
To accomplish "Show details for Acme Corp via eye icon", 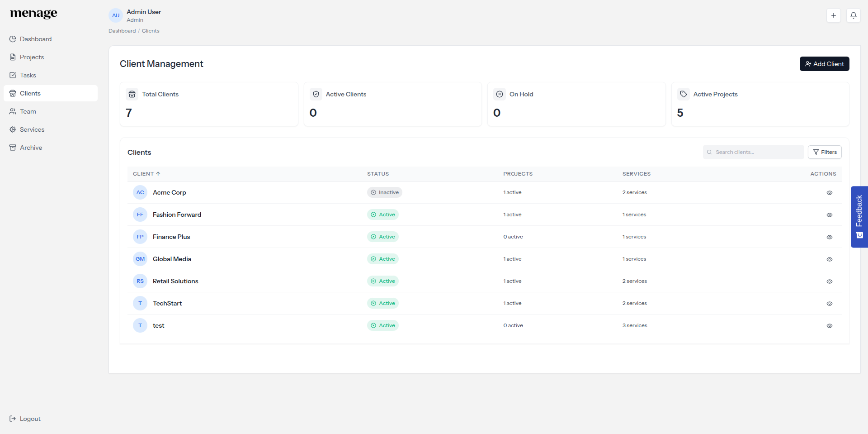I will 830,193.
